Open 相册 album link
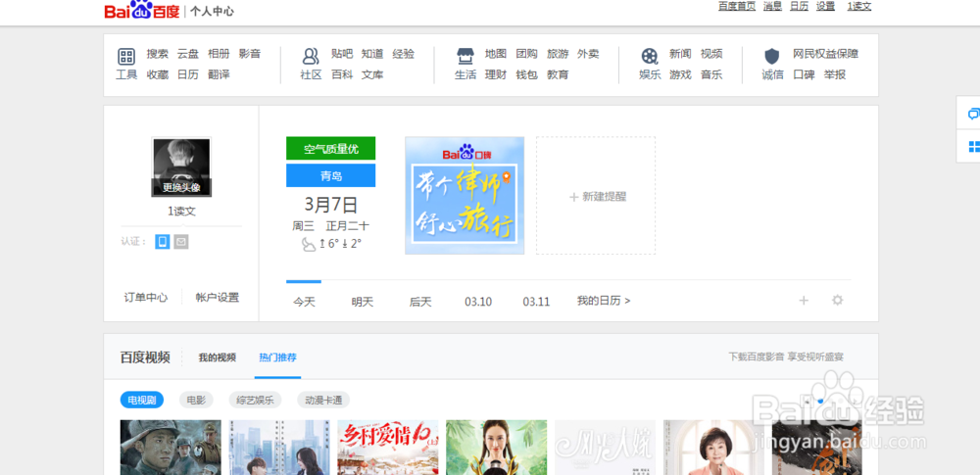The image size is (980, 475). [219, 54]
